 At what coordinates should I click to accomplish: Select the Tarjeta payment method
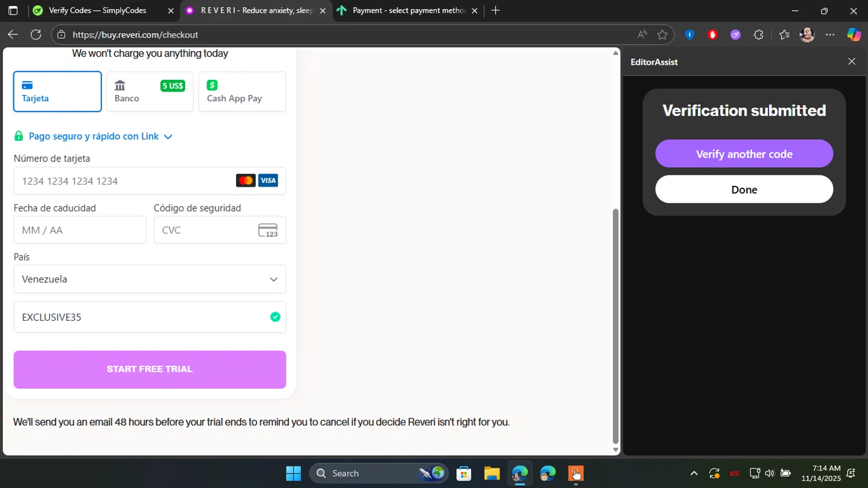(x=57, y=91)
